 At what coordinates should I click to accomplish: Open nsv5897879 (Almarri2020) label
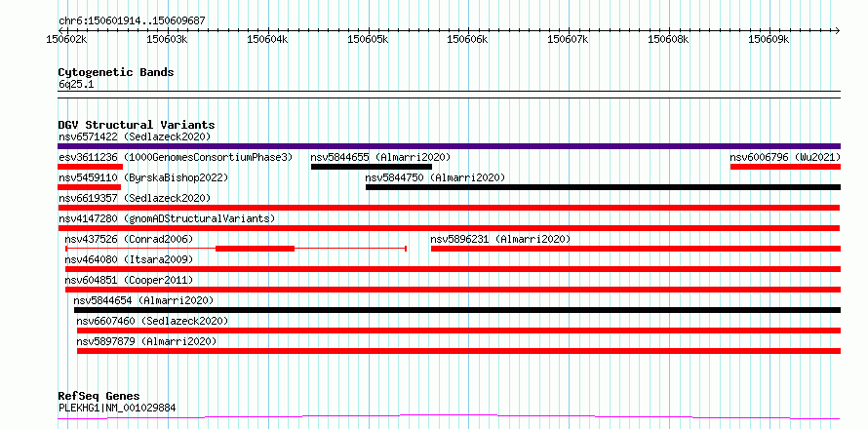click(146, 341)
